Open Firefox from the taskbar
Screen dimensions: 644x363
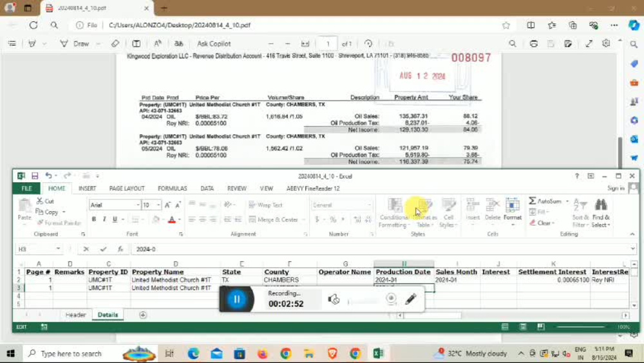coord(263,353)
